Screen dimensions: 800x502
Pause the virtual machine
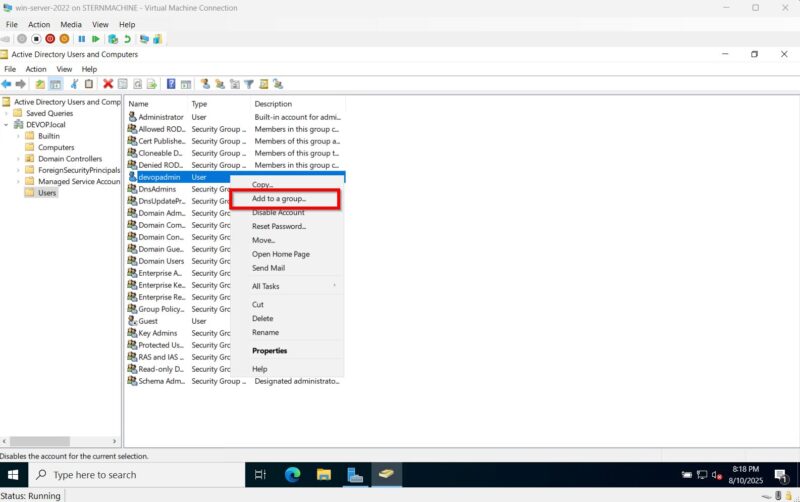82,39
